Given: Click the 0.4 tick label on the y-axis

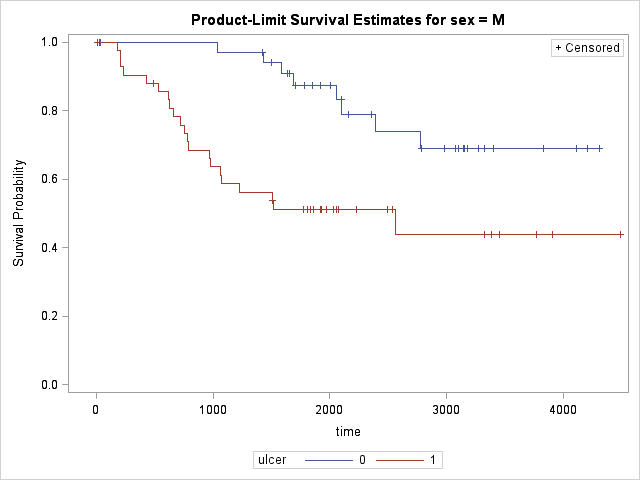Looking at the screenshot, I should click(x=46, y=247).
